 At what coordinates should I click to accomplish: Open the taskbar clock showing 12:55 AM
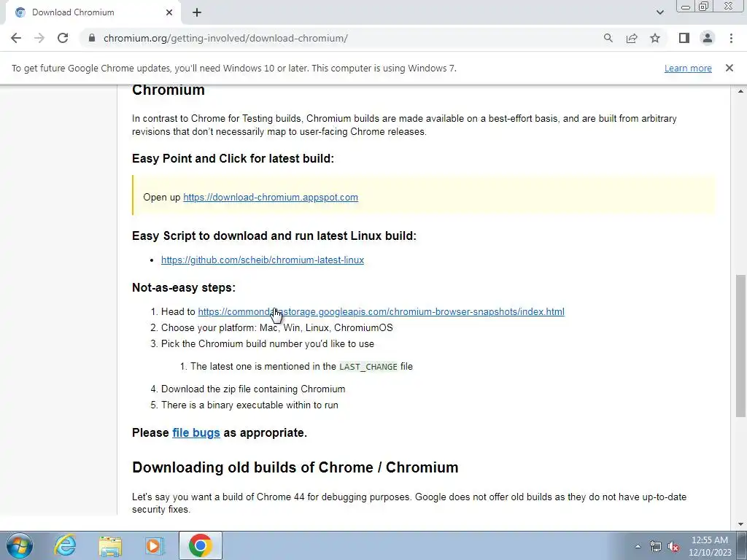(x=710, y=546)
